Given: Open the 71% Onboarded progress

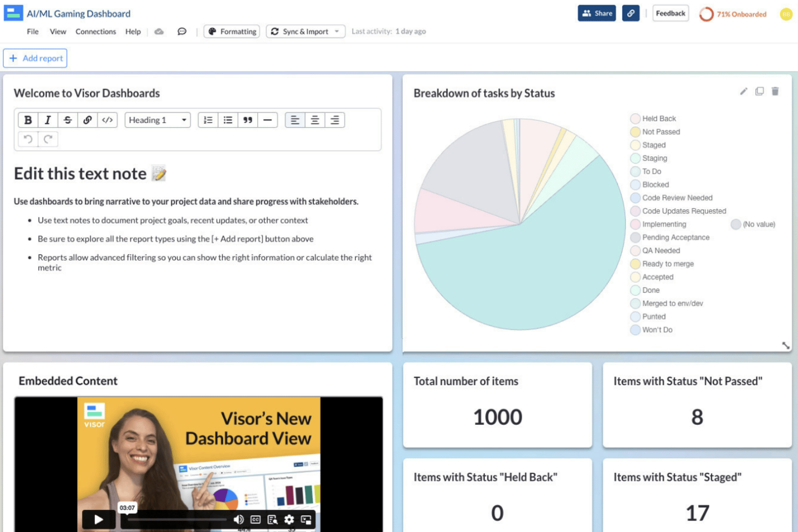Looking at the screenshot, I should click(733, 14).
